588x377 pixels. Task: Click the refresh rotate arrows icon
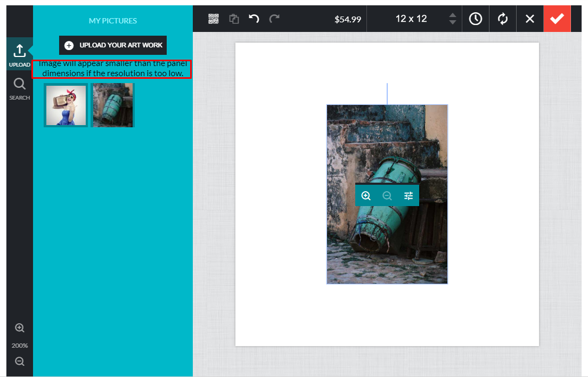(502, 19)
